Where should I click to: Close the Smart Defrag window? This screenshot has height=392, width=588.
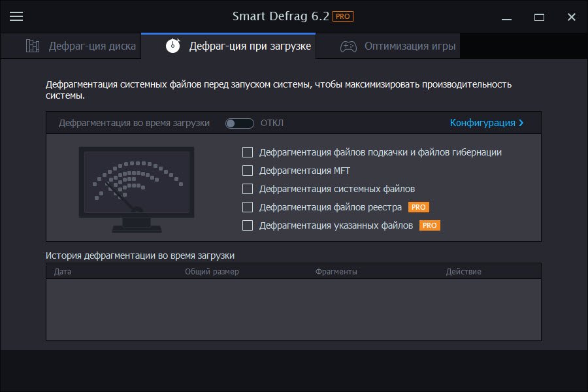(x=572, y=17)
